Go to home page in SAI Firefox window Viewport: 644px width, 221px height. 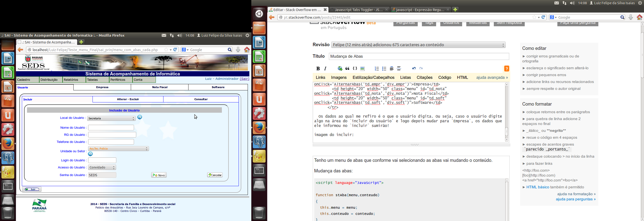click(x=247, y=50)
